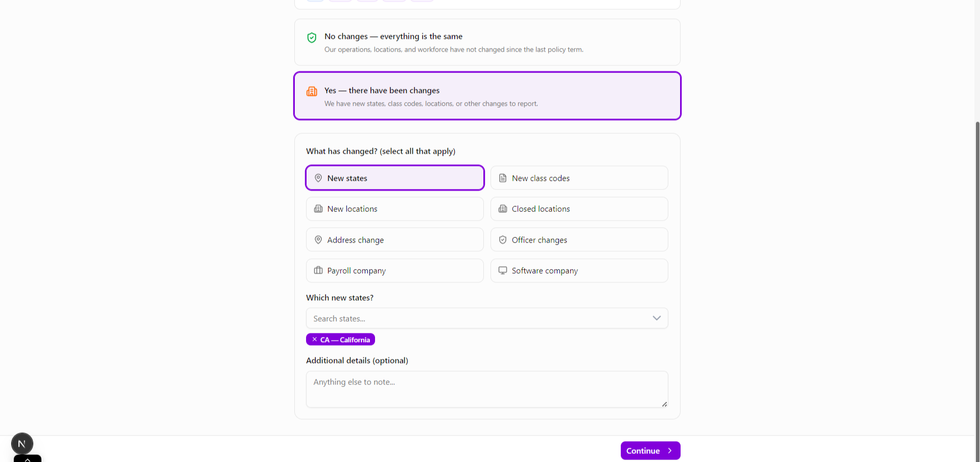
Task: Toggle the Address change option
Action: [x=394, y=240]
